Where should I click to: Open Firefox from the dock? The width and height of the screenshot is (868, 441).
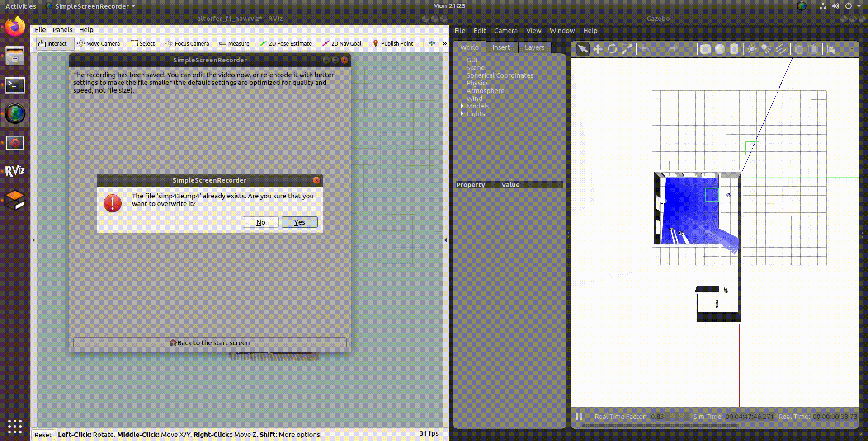15,27
